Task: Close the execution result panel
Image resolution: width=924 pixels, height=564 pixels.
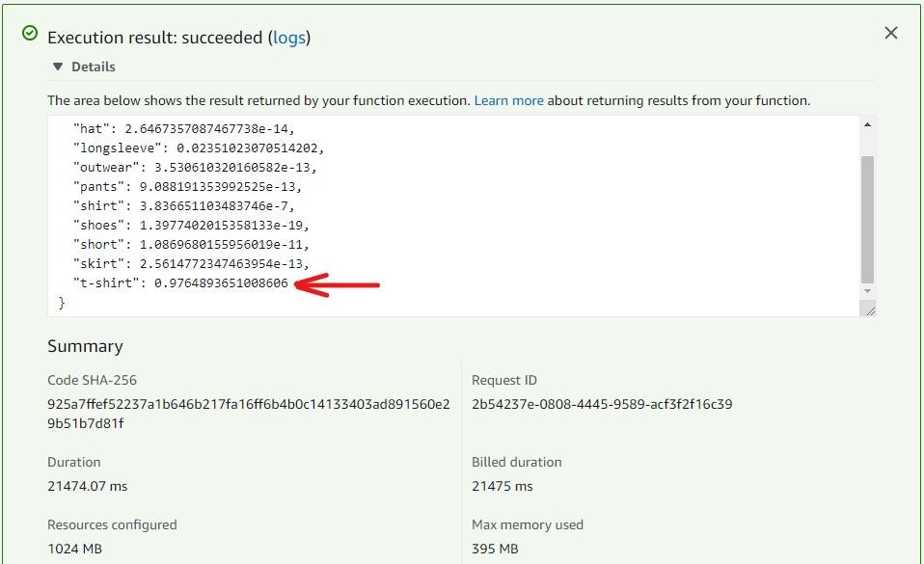Action: [x=890, y=34]
